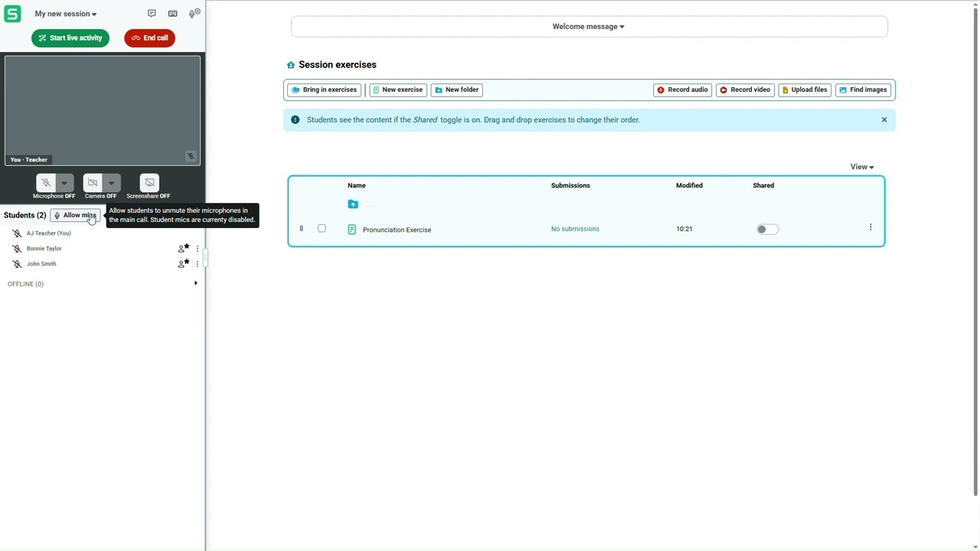Find images
The height and width of the screenshot is (551, 980).
[864, 90]
